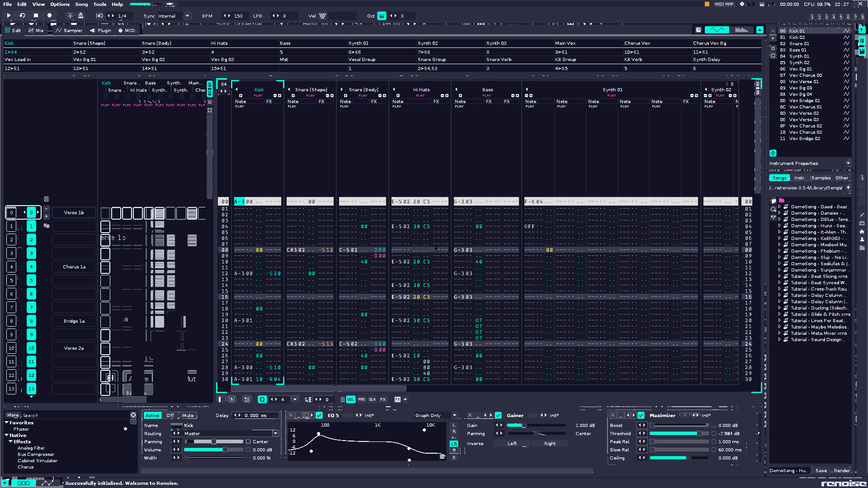Click the MIDI MAP button

724,4
